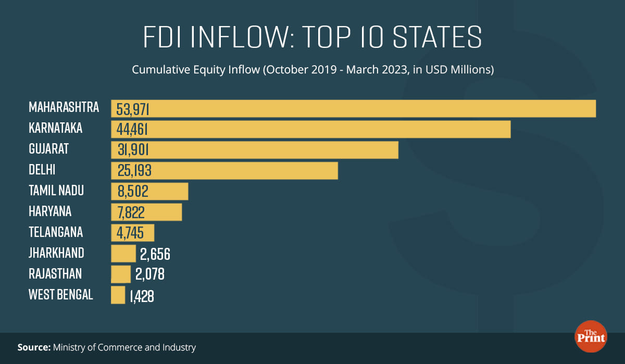Screen dimensions: 625x364
Task: Select the Haryana bar showing 7,822
Action: pos(146,212)
